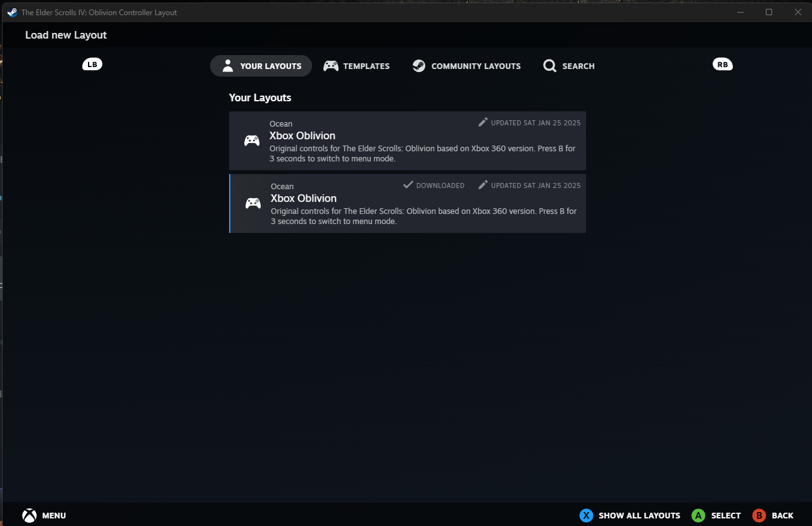Select the Xbox Oblivion title marked Downloaded
Screen dimensions: 812x526
tap(304, 198)
